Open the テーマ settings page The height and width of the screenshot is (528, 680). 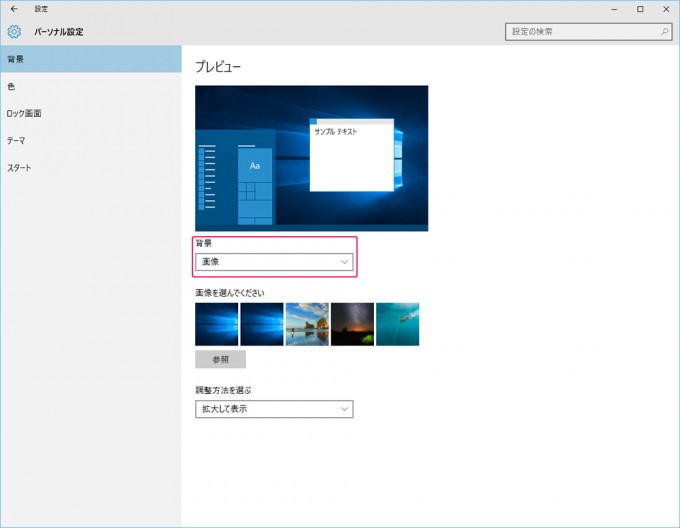point(91,140)
